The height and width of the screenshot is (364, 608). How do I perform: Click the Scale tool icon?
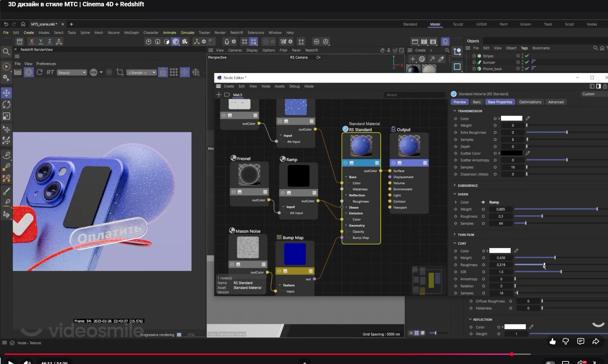tap(6, 116)
